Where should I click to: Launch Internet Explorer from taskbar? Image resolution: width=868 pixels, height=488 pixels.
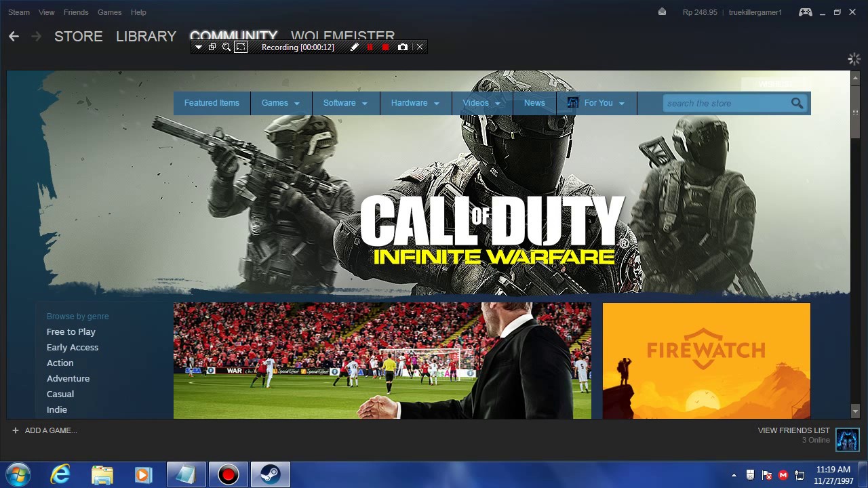coord(61,474)
